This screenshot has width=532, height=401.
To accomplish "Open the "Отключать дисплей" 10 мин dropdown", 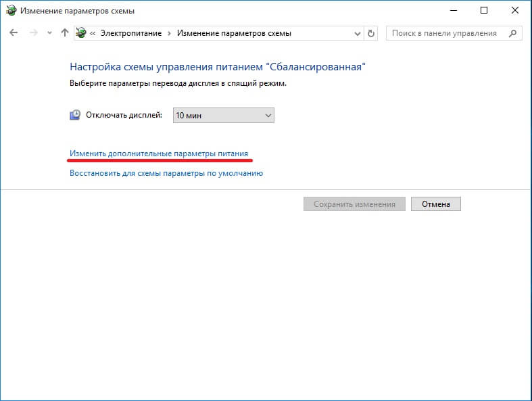I will tap(223, 116).
